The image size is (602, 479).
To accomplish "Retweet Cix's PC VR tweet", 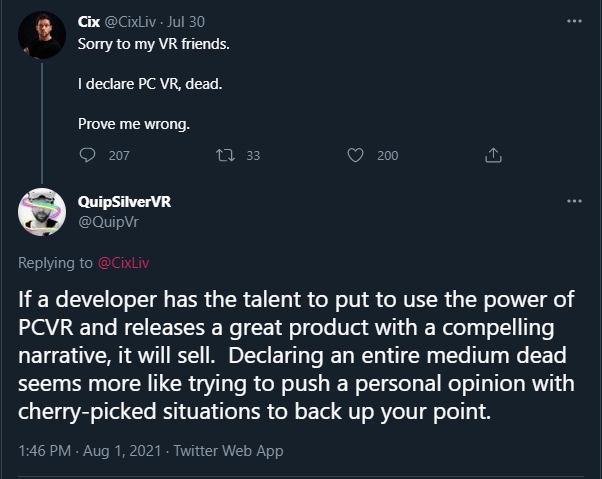I will click(x=224, y=155).
